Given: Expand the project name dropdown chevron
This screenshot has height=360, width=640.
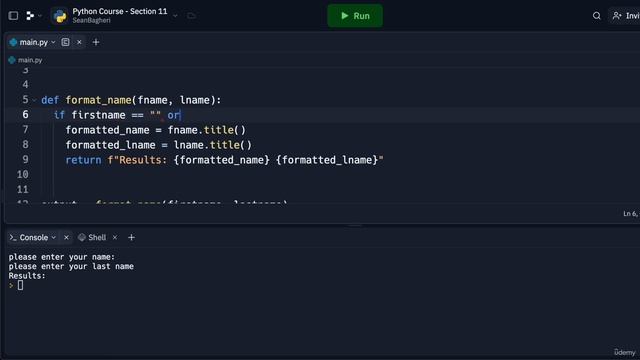Looking at the screenshot, I should click(175, 16).
